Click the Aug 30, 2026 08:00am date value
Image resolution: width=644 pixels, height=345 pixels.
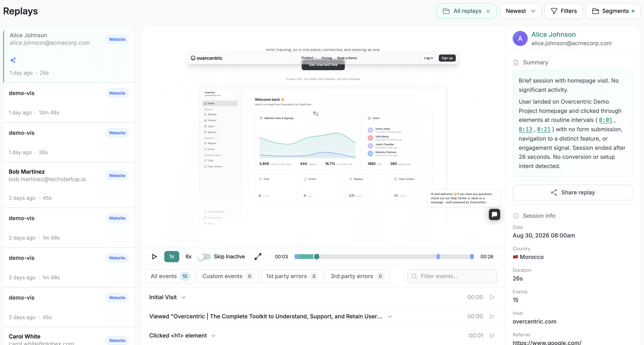pyautogui.click(x=544, y=235)
